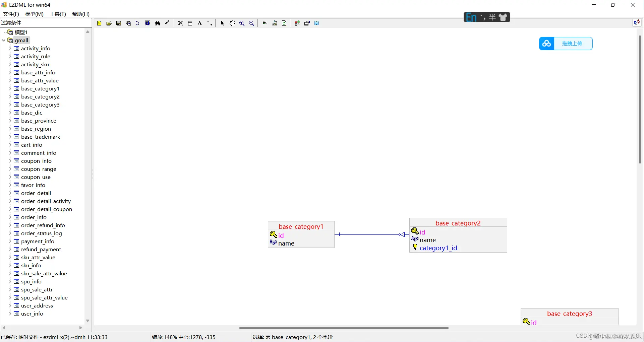The image size is (644, 342).
Task: Click the new file toolbar icon
Action: point(99,23)
